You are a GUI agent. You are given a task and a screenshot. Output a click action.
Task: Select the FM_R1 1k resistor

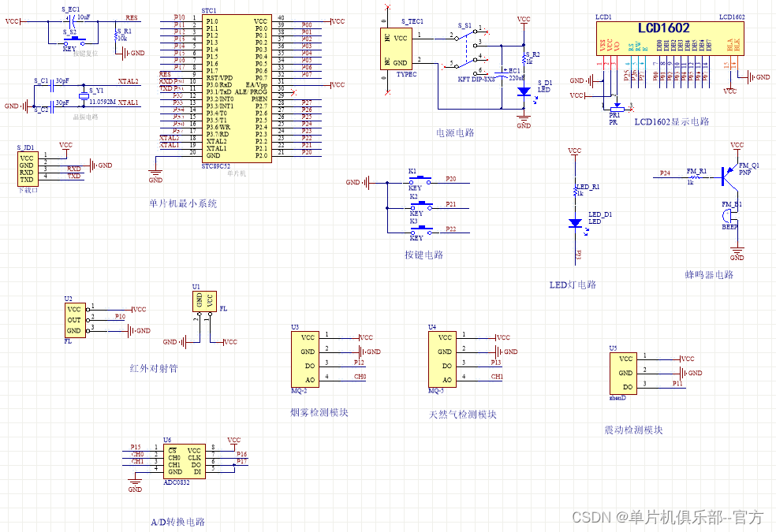coord(696,177)
